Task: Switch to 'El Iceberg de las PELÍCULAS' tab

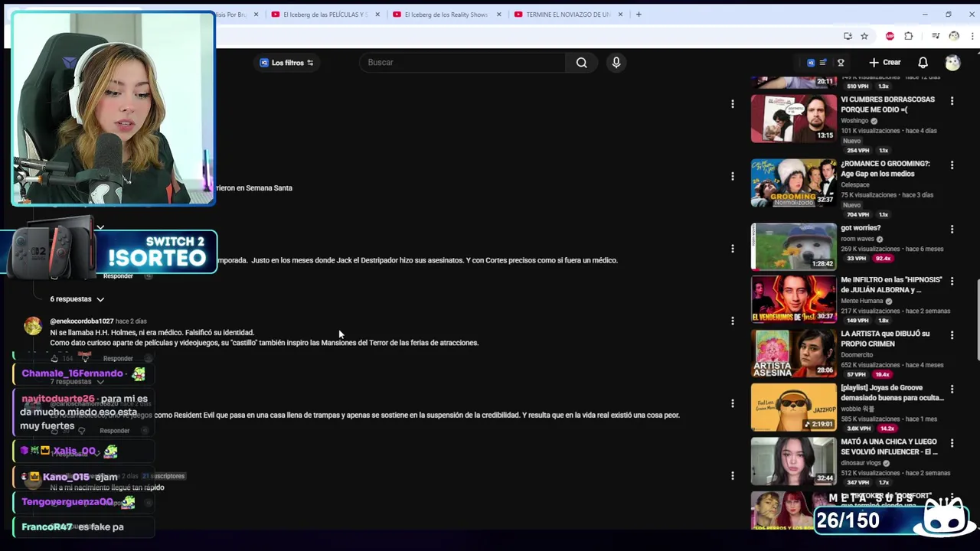Action: click(325, 14)
